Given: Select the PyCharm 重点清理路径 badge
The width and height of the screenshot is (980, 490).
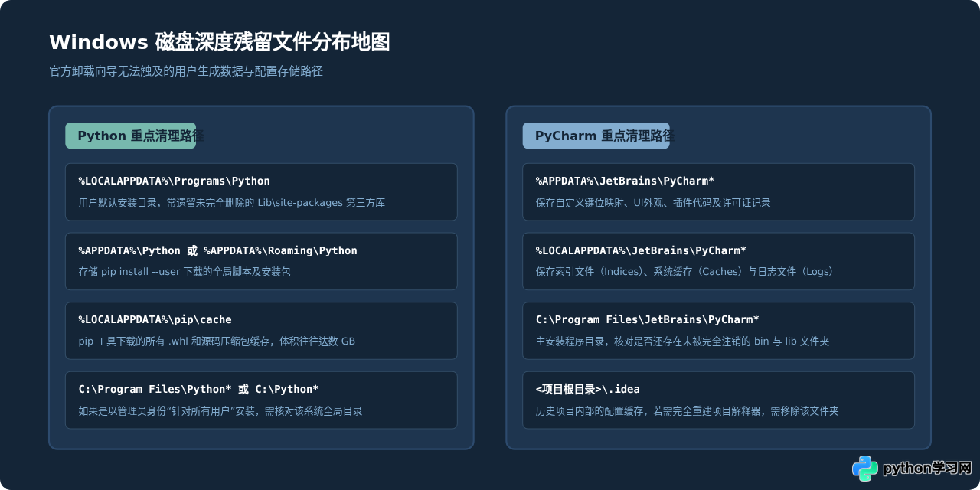Looking at the screenshot, I should [596, 136].
